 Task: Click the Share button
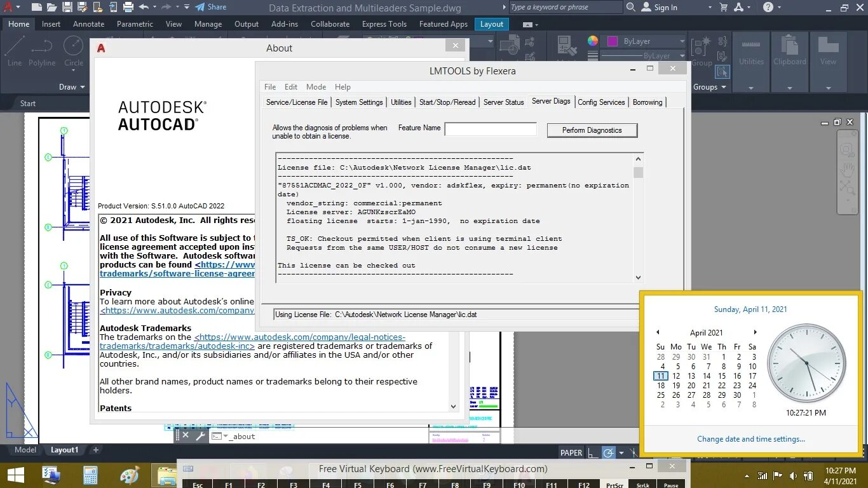(x=211, y=7)
